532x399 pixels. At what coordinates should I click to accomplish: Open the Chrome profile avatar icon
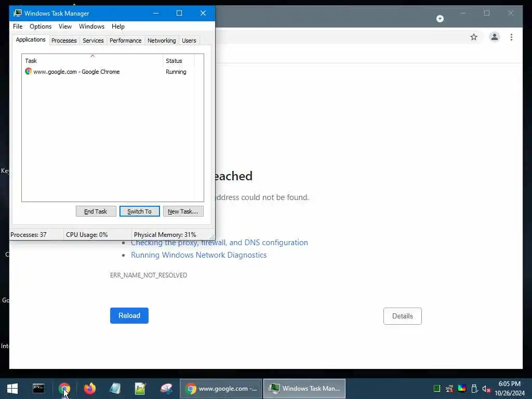pyautogui.click(x=495, y=37)
